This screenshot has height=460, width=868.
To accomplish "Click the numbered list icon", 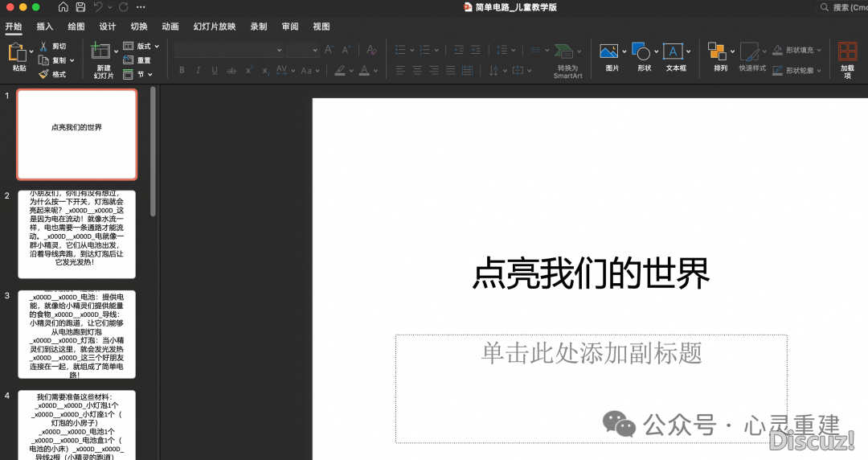I will 424,50.
